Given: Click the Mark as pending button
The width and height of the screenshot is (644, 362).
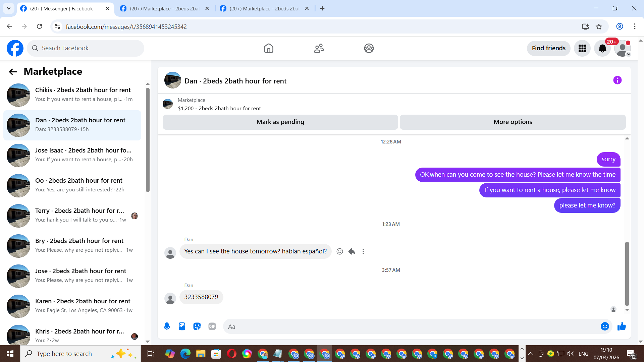Looking at the screenshot, I should point(280,122).
